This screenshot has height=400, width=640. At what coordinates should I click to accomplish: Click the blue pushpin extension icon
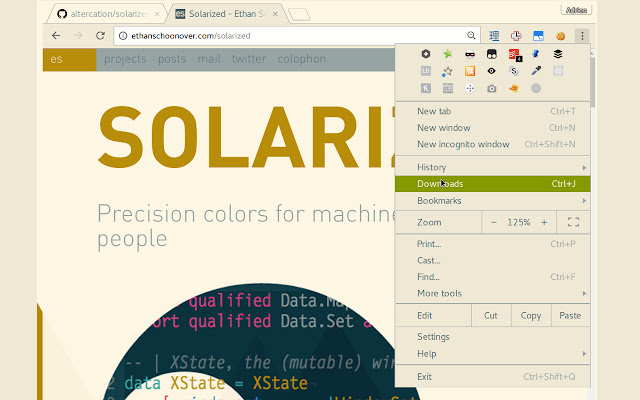[536, 54]
